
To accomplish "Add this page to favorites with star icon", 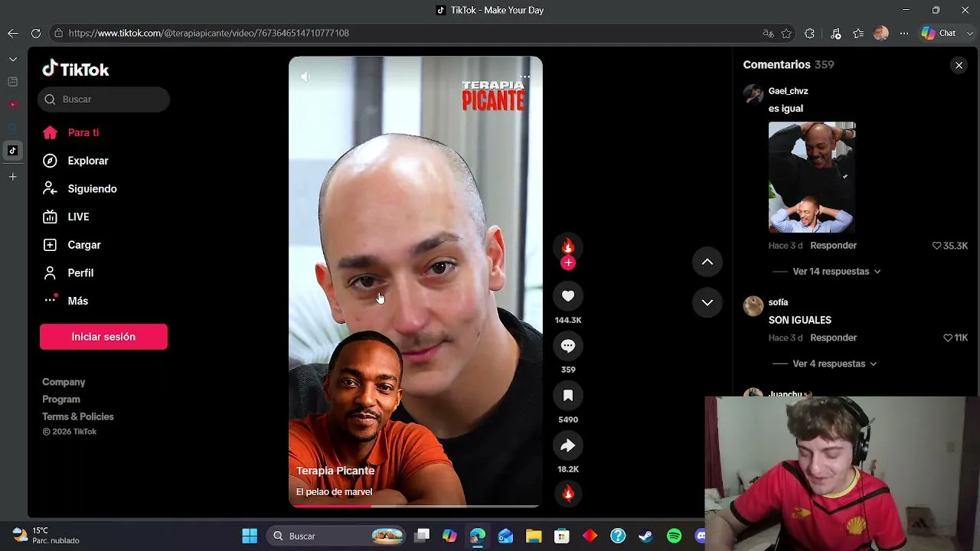I will point(787,33).
